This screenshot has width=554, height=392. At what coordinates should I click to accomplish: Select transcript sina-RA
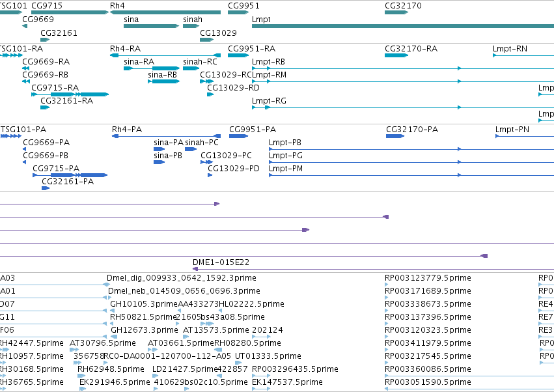[x=152, y=68]
